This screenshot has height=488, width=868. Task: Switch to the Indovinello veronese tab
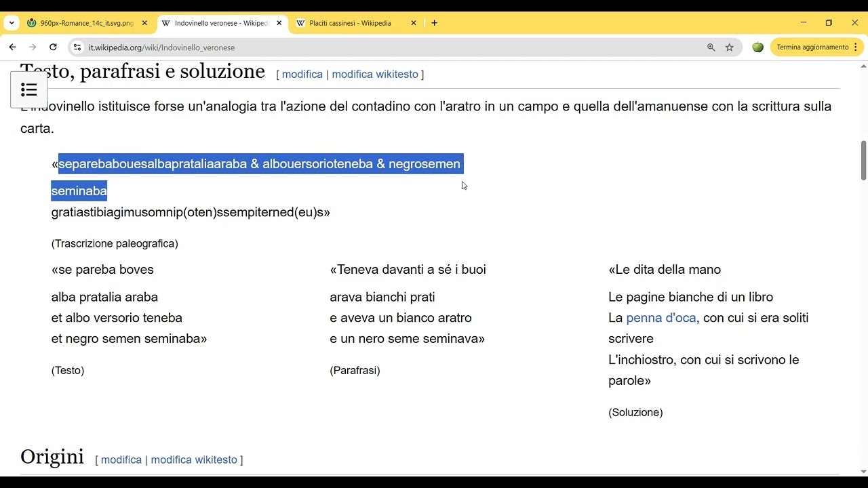point(222,23)
